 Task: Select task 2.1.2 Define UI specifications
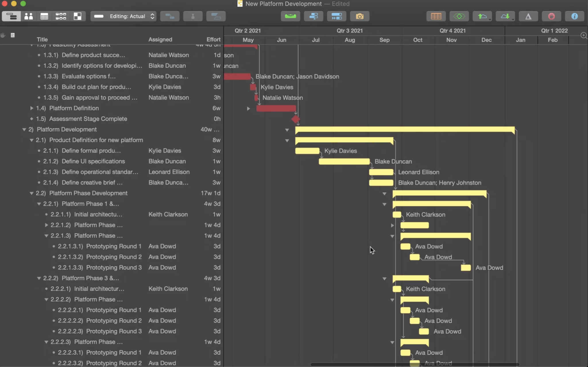click(93, 161)
